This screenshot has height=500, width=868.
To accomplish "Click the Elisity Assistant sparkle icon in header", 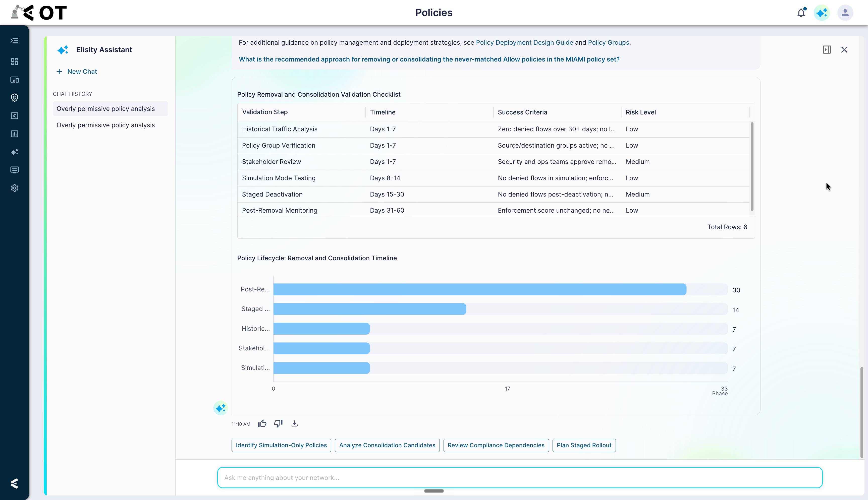I will (822, 13).
